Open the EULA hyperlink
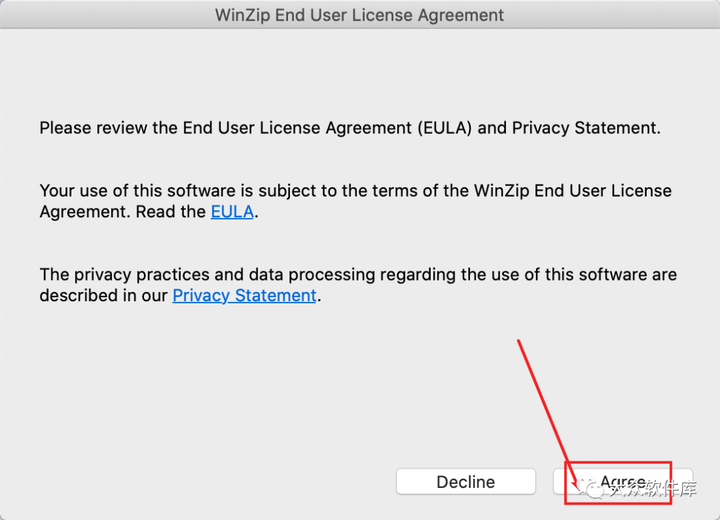Viewport: 720px width, 520px height. pos(232,212)
